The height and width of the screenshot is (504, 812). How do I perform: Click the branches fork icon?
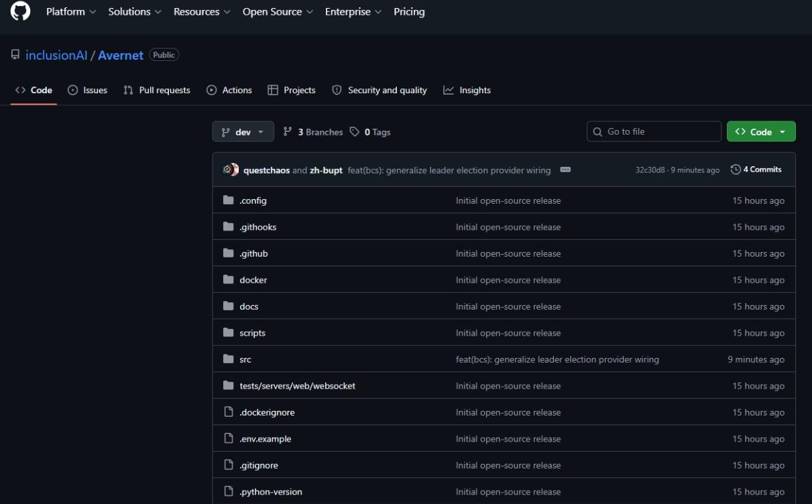pyautogui.click(x=288, y=132)
